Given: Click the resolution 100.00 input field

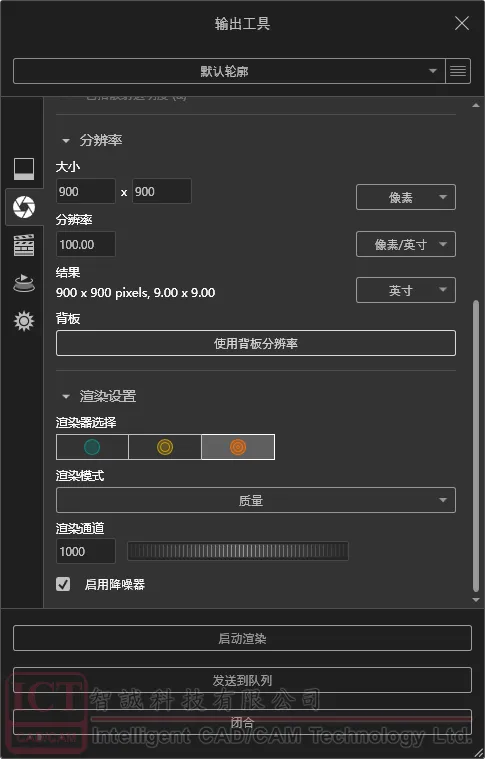Looking at the screenshot, I should [86, 244].
